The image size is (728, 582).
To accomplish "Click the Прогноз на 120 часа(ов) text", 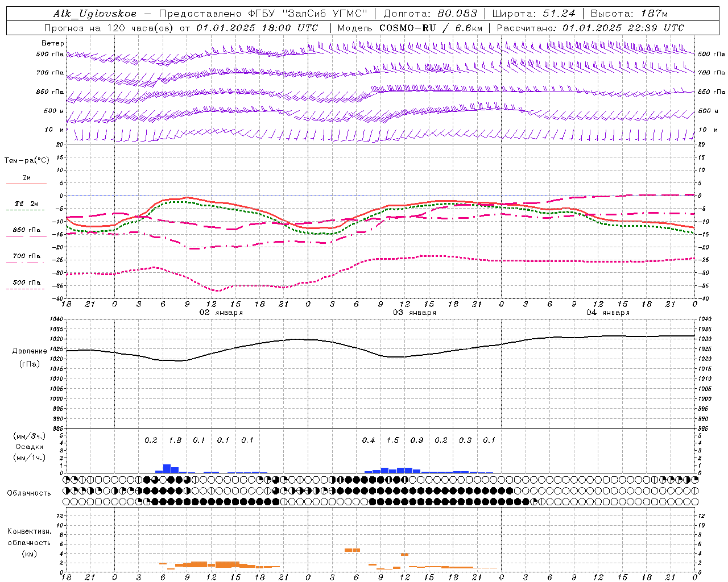I will tap(109, 28).
